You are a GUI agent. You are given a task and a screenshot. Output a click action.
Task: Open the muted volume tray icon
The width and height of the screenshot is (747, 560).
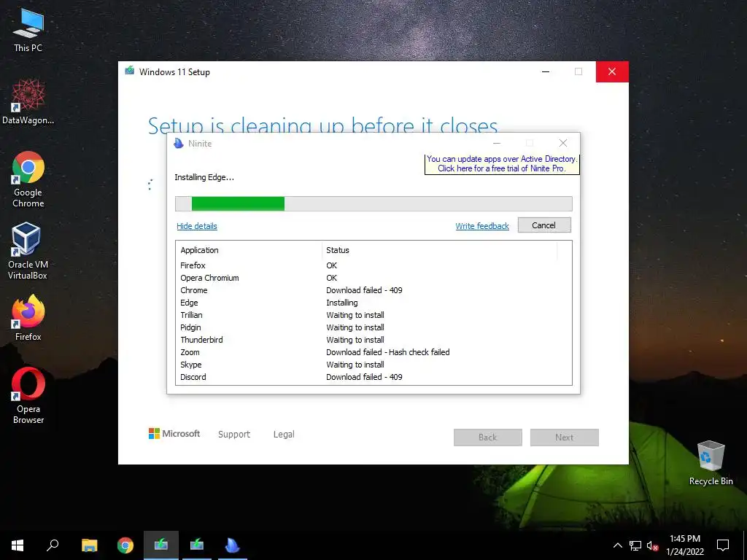click(x=652, y=545)
